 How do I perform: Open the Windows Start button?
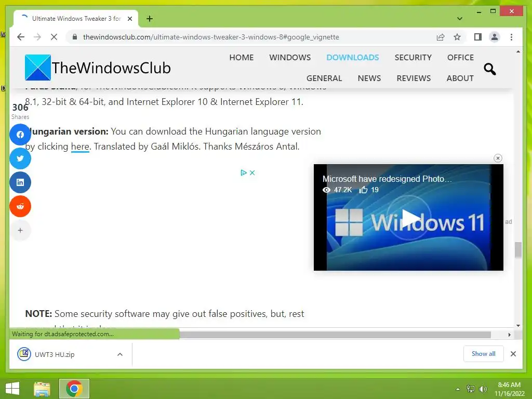tap(12, 389)
